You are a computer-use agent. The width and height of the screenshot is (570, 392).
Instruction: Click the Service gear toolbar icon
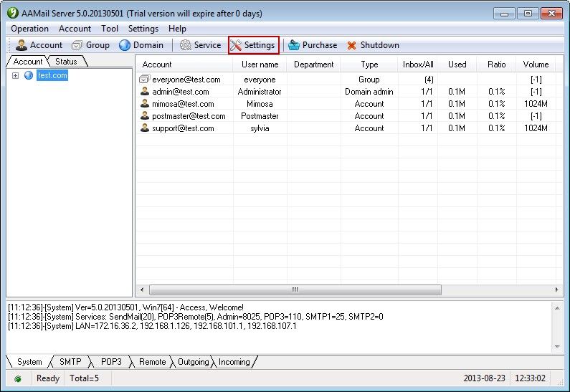(186, 45)
